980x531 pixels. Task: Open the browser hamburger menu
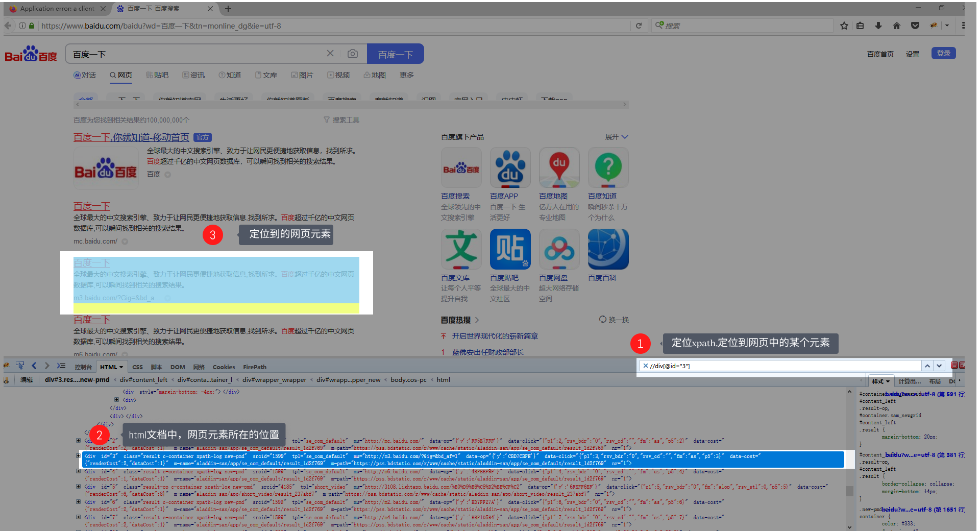coord(963,26)
